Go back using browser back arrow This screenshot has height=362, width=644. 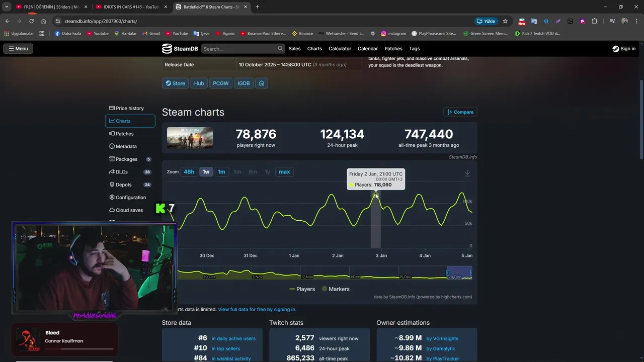(7, 21)
